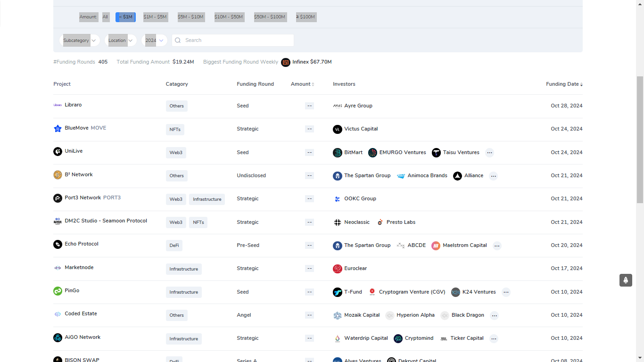644x362 pixels.
Task: Click the Oct 28, 2024 date cell
Action: [567, 106]
